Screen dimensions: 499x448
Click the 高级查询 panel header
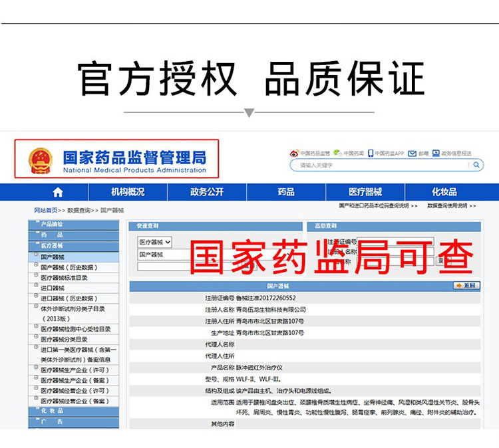point(394,226)
